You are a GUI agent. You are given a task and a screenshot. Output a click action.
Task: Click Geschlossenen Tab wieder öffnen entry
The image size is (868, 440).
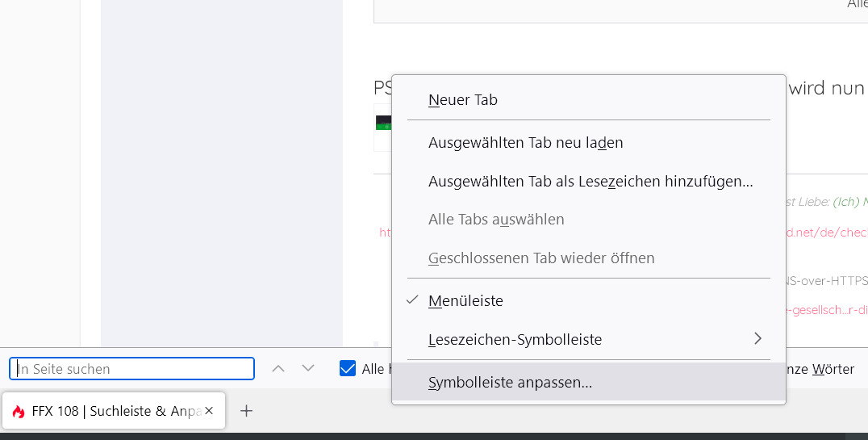(x=541, y=258)
